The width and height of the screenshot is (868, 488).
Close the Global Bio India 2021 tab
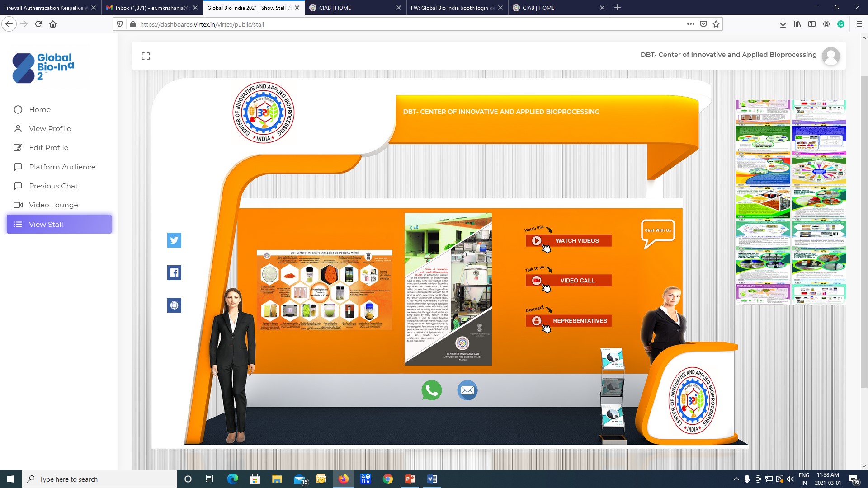point(297,8)
